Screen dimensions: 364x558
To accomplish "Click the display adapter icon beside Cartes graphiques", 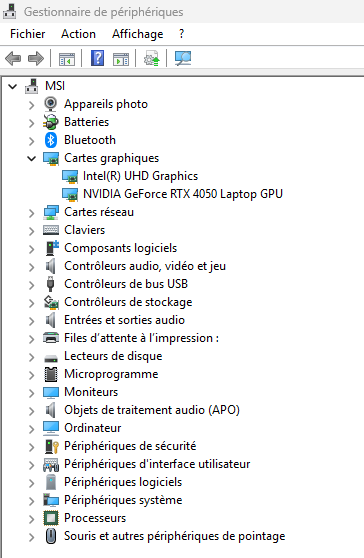I will tap(51, 158).
